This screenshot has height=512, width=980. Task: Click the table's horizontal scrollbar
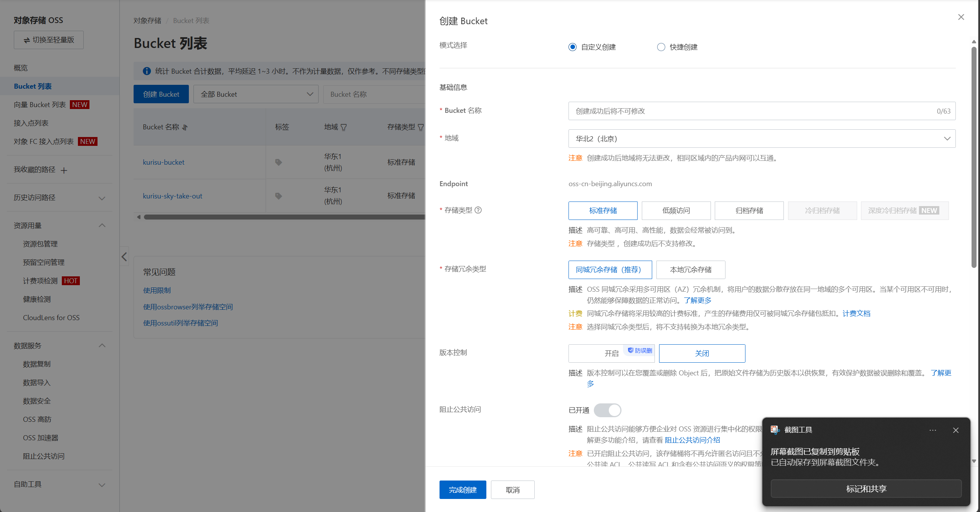coord(284,217)
